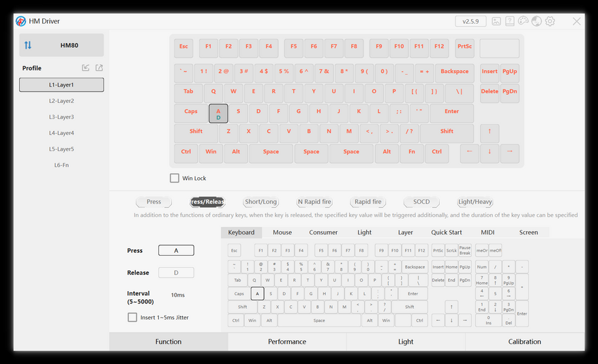
Task: Select the red Caps key on top keyboard
Action: [191, 113]
